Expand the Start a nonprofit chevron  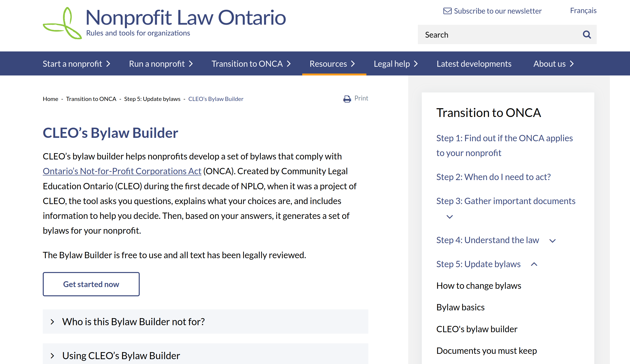[108, 64]
